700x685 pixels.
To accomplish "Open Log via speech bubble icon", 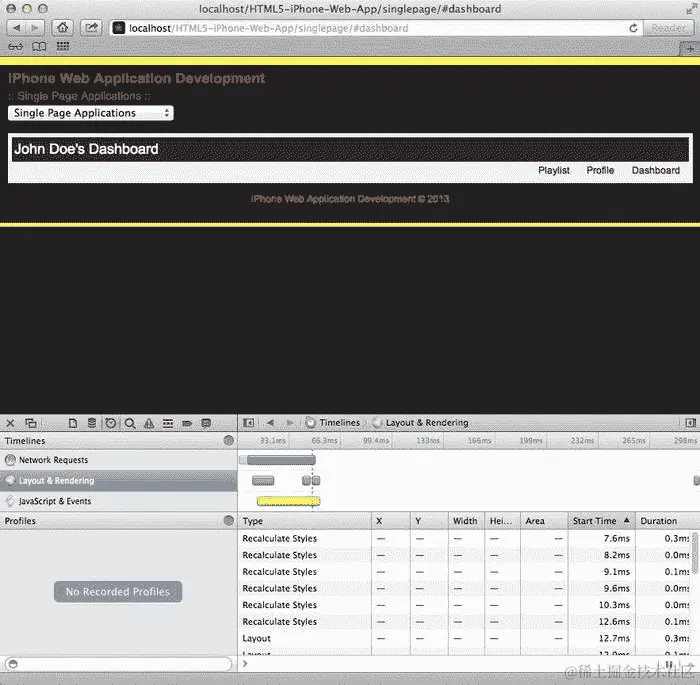I will coord(206,423).
